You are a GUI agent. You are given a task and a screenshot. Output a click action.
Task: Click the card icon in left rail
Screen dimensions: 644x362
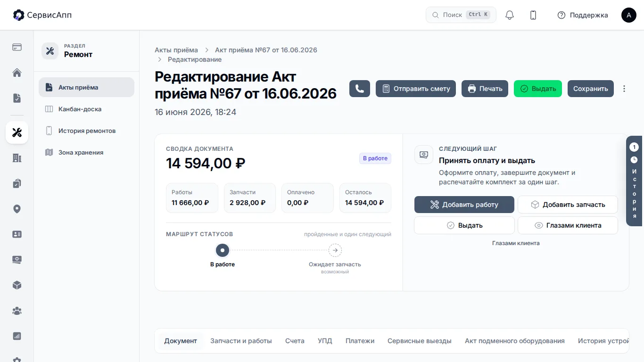[17, 47]
